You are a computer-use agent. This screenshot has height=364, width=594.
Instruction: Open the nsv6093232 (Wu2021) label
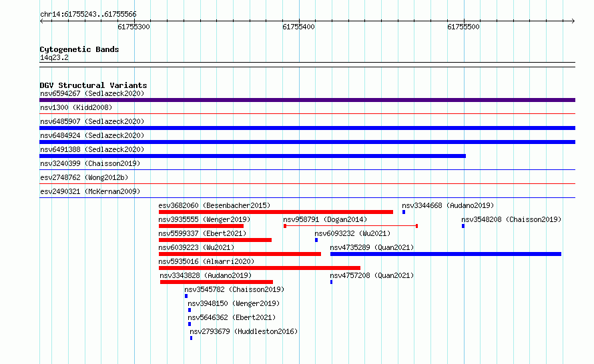[352, 233]
